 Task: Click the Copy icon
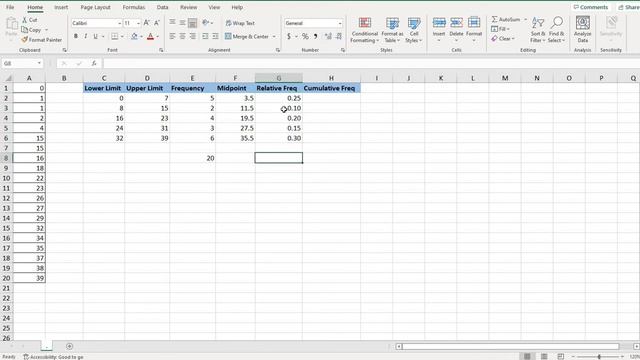pyautogui.click(x=24, y=30)
